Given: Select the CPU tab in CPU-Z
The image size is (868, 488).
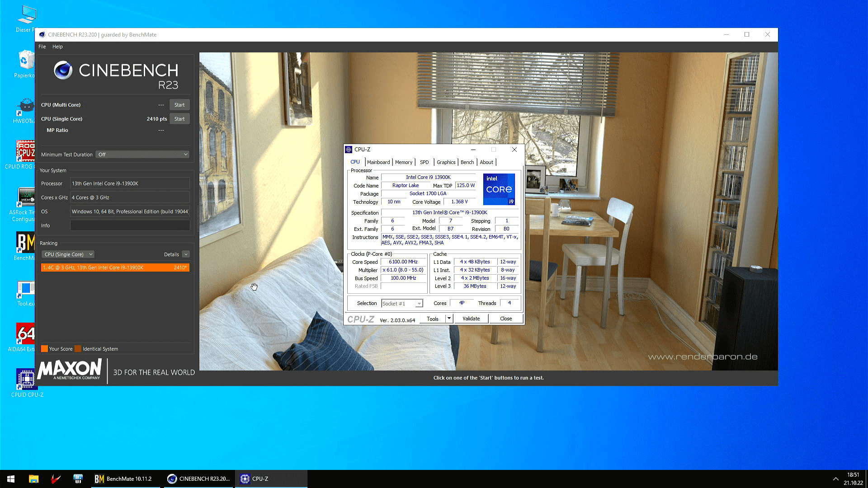Looking at the screenshot, I should 355,162.
